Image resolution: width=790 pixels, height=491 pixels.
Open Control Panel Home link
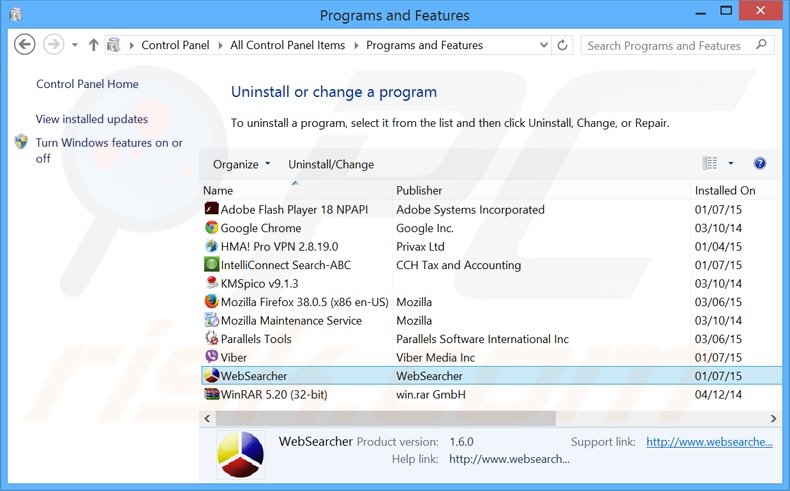click(87, 84)
